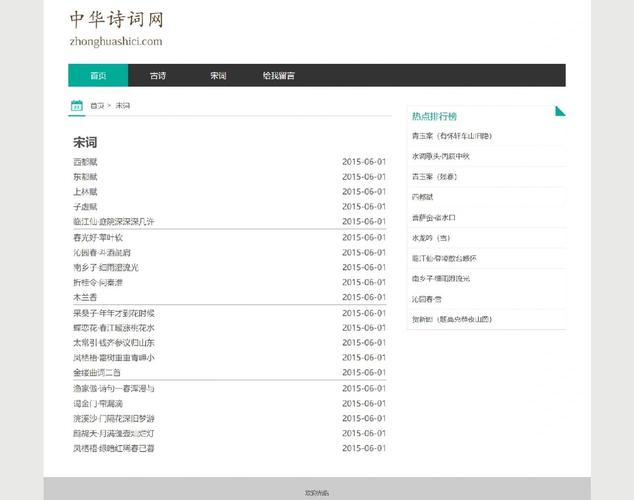Open 贺新郎 in the hot ranking list

[451, 319]
